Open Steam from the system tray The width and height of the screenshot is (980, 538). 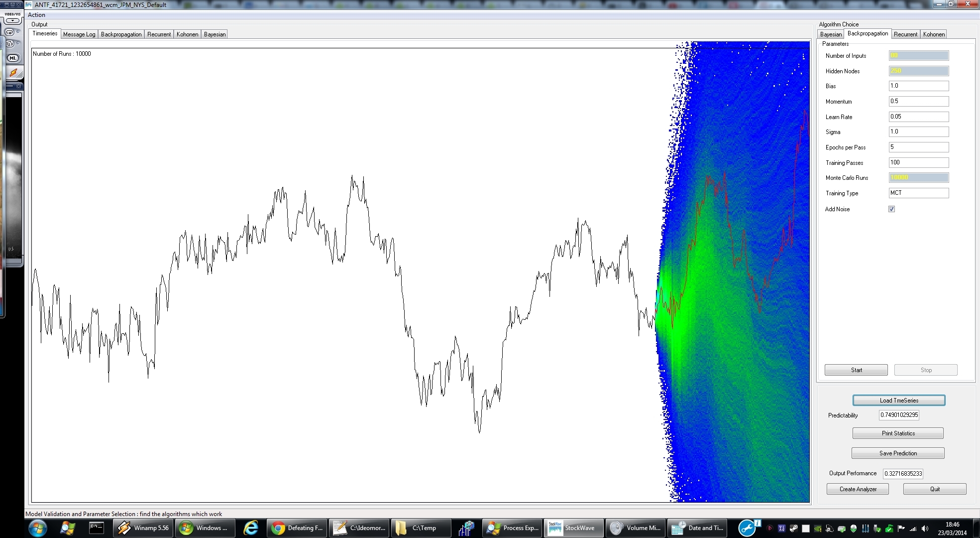(x=794, y=529)
